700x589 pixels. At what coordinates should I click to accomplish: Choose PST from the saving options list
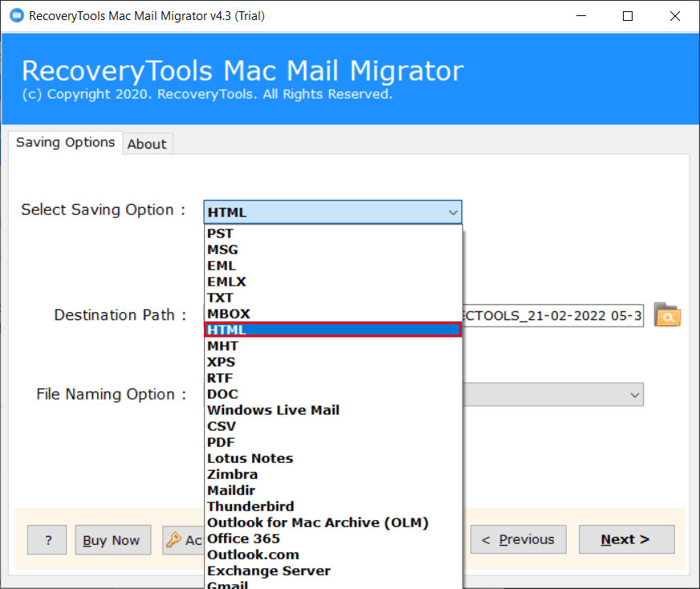click(x=333, y=234)
